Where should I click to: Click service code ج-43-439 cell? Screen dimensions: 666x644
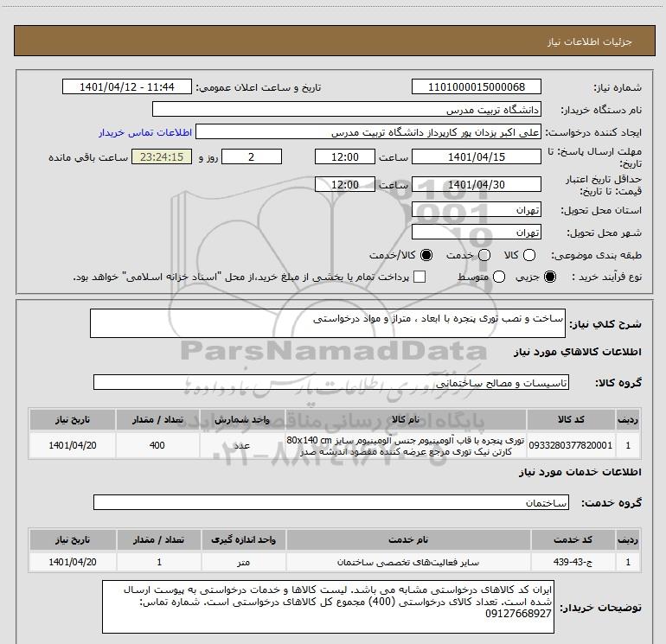coord(573,562)
